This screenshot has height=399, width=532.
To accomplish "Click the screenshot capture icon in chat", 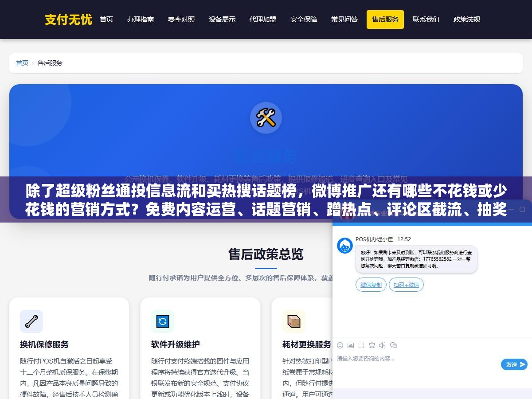I will point(361,345).
